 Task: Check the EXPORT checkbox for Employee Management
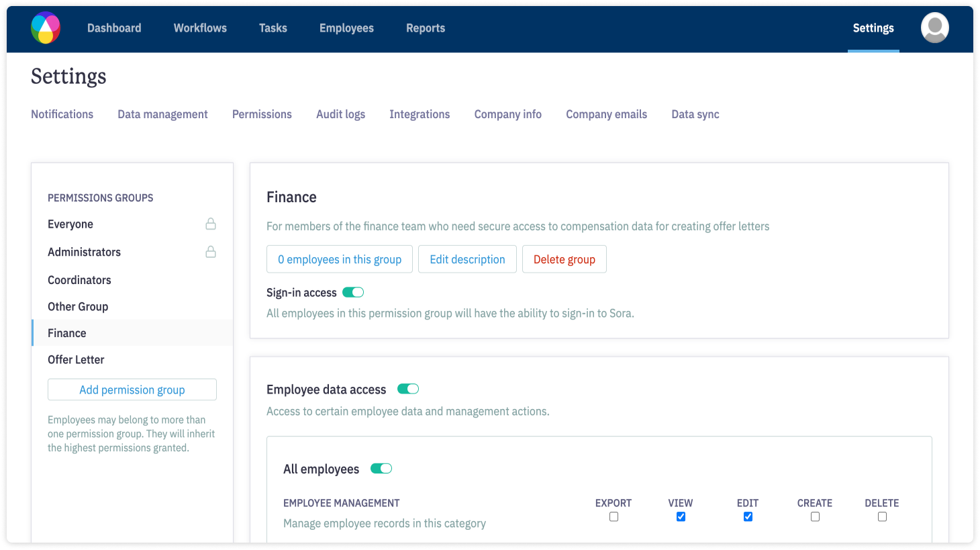tap(614, 516)
